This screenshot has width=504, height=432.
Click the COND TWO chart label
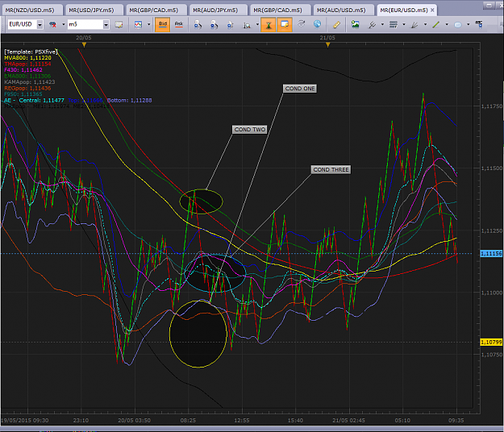pos(250,130)
